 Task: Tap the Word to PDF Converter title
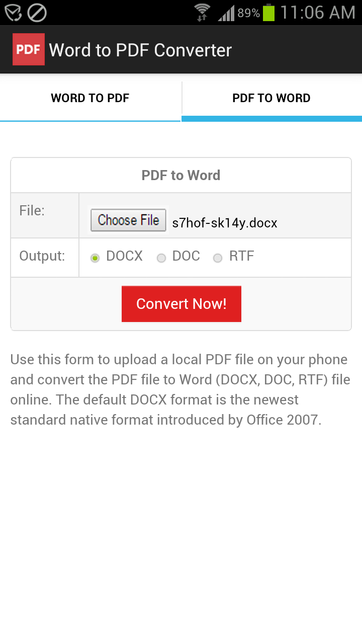(140, 50)
